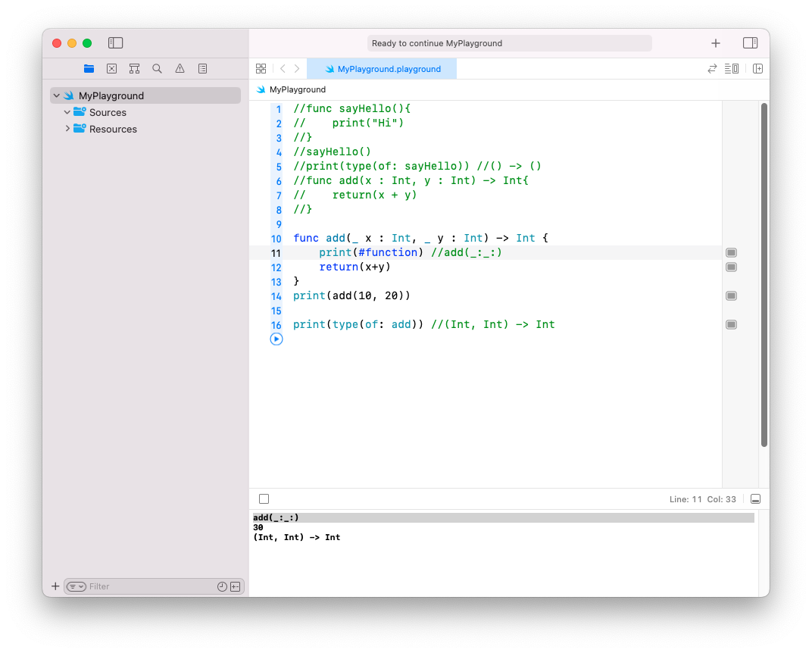Click the editor vertical scrollbar

(x=764, y=274)
